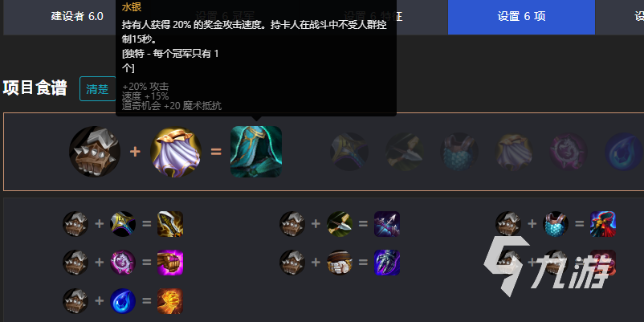The image size is (644, 322).
Task: Pick the faded Needlessly Large Rod component
Action: (x=569, y=152)
